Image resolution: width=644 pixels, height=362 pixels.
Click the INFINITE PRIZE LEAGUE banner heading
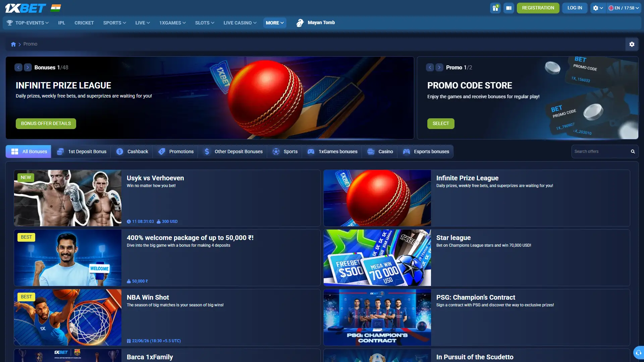coord(63,85)
